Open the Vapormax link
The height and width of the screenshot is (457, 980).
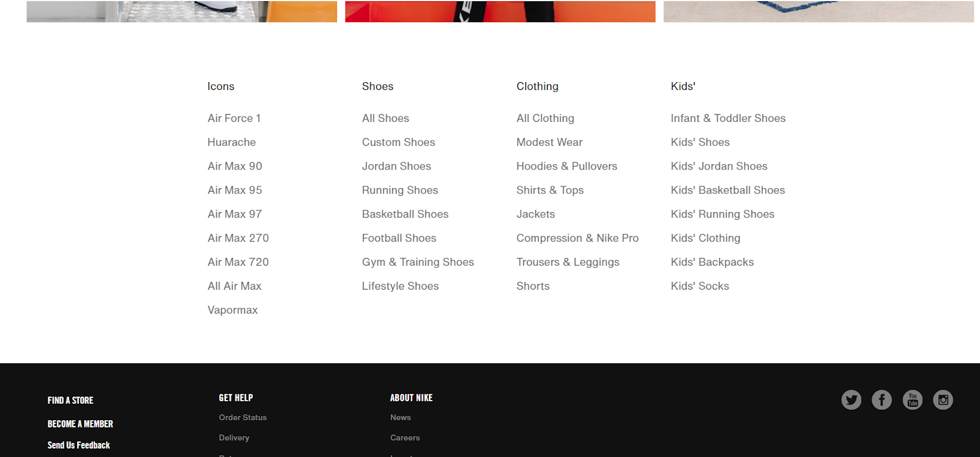(x=233, y=310)
